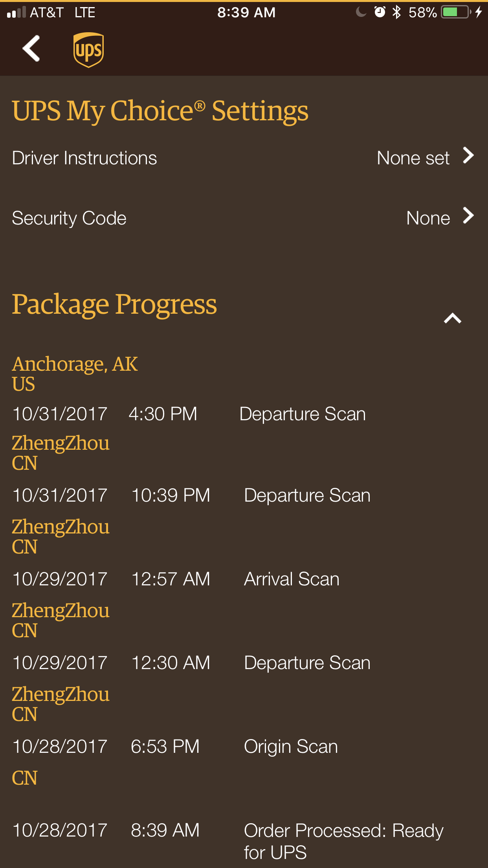
Task: Select the Anchorage, AK location entry
Action: point(75,373)
